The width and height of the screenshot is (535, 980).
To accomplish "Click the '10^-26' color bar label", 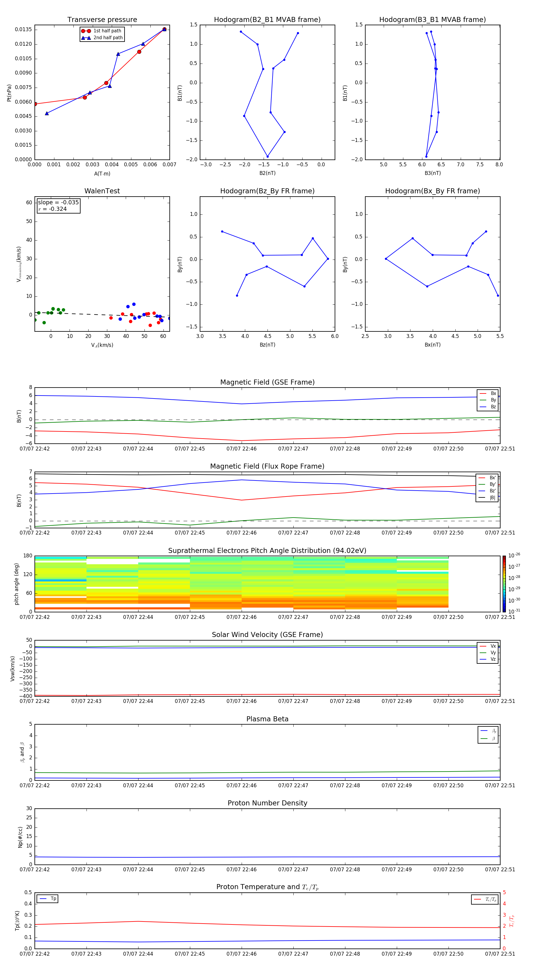I will click(514, 555).
